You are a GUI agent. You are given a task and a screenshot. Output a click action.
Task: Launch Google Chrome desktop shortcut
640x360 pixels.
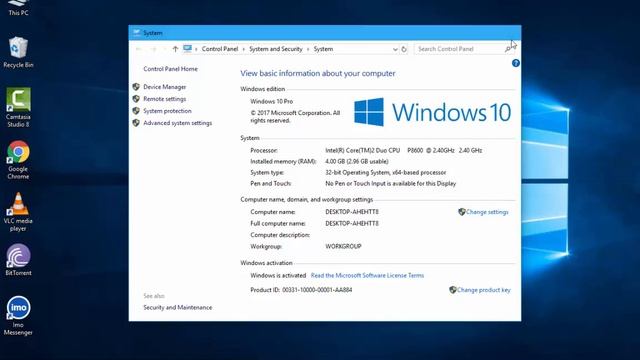click(18, 160)
